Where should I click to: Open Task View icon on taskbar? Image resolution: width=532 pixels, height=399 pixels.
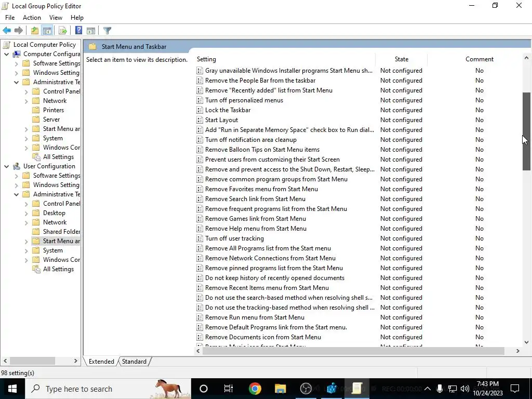pos(229,389)
